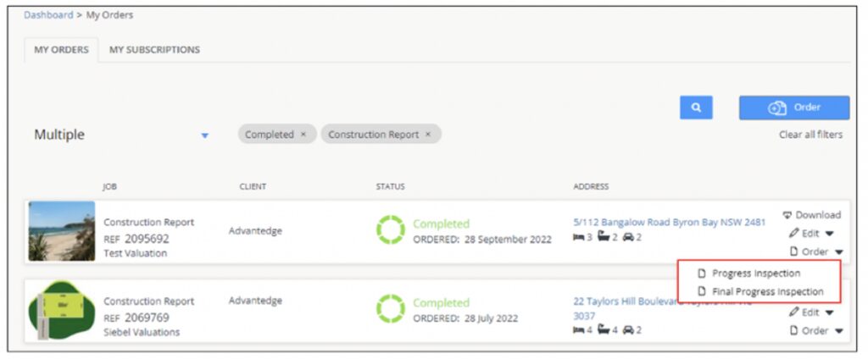Select the My Orders tab
The image size is (868, 359).
click(61, 50)
